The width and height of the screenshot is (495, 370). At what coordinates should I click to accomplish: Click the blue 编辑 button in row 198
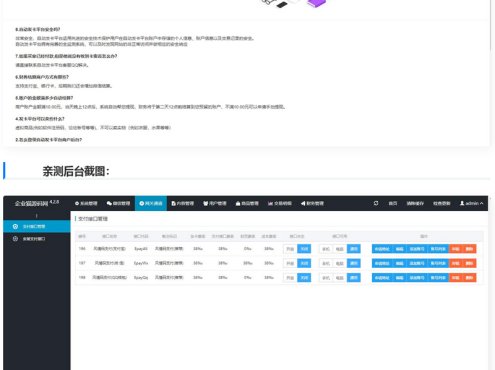point(400,278)
